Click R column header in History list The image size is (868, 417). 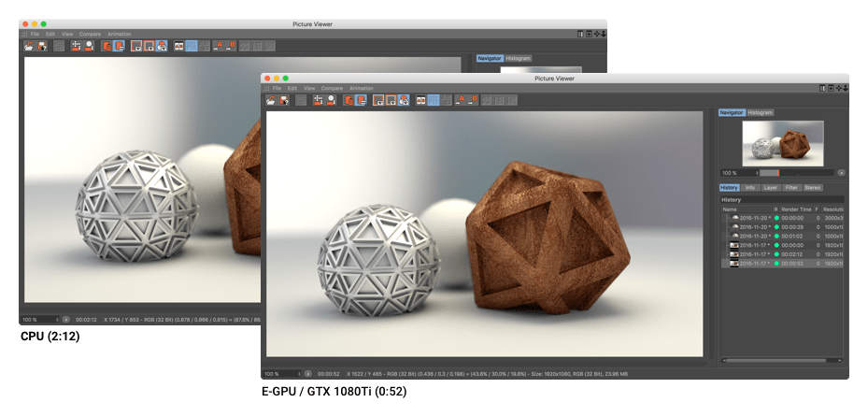pos(776,209)
